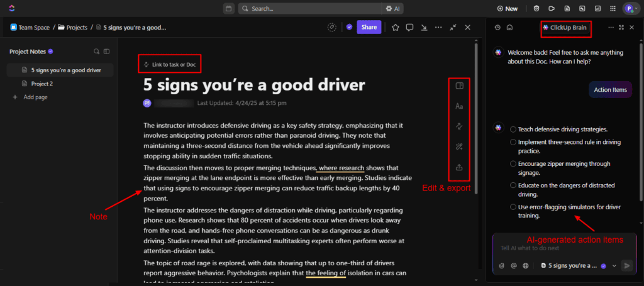This screenshot has width=644, height=286.
Task: Click the context doc chip '5 signs you're a ...'
Action: click(573, 265)
